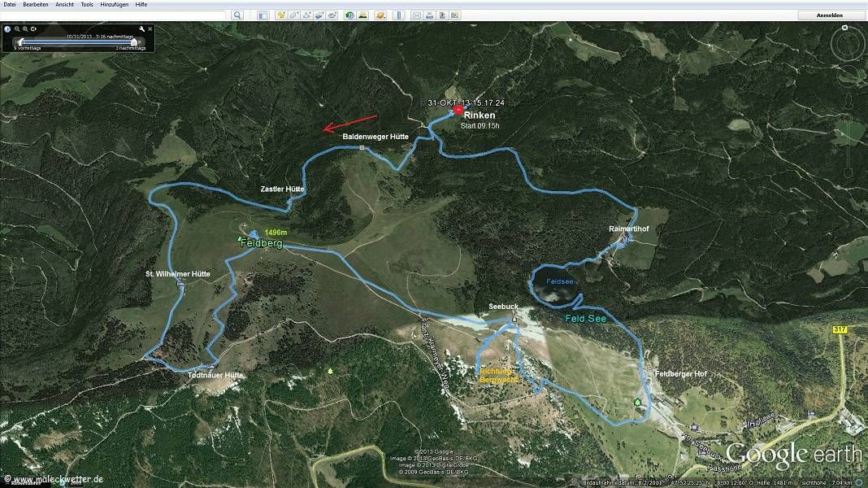Click the search magnifier button in toolbar

[x=237, y=15]
